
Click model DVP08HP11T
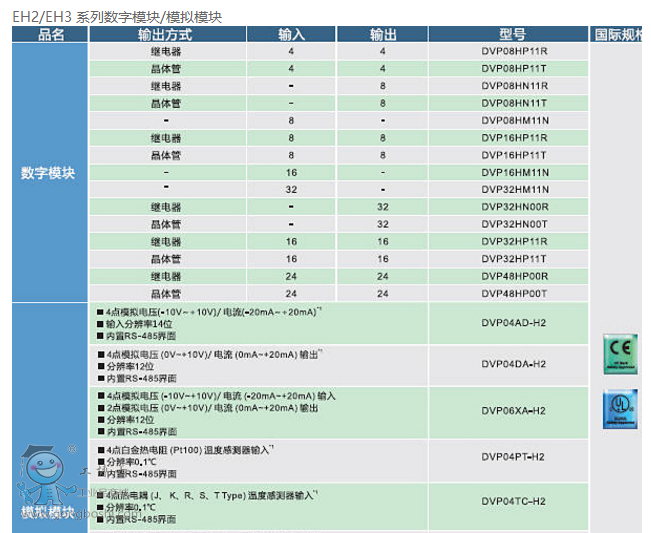coord(514,68)
